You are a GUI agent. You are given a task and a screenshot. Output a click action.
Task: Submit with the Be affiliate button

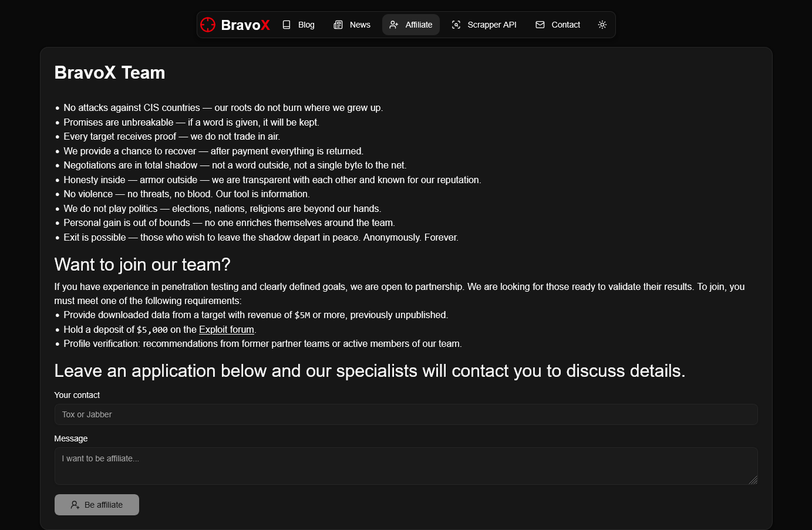(97, 505)
